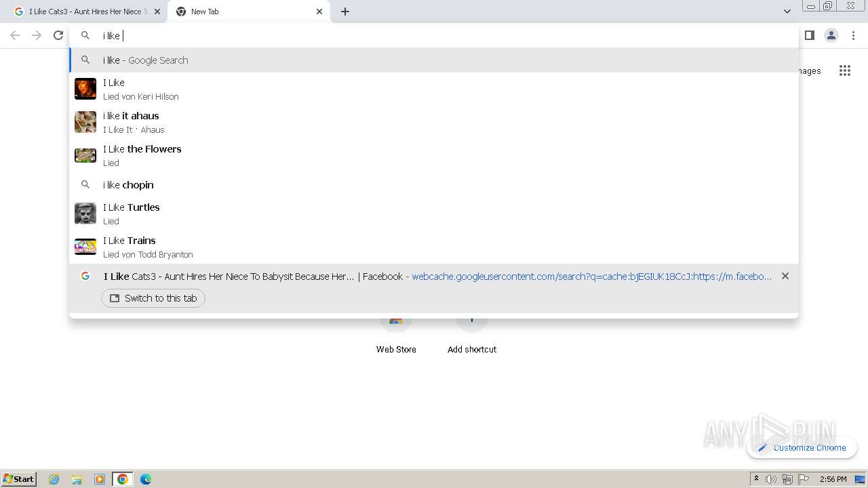
Task: Choose 'I Like' song by Keri Hilson
Action: [434, 89]
